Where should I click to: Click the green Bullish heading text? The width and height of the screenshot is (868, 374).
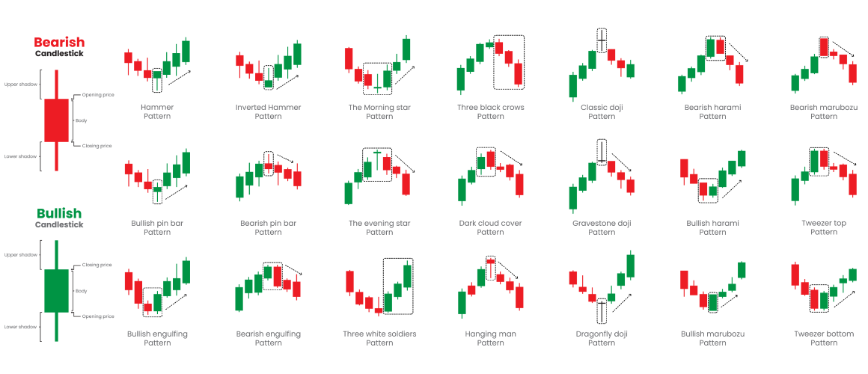coord(59,213)
